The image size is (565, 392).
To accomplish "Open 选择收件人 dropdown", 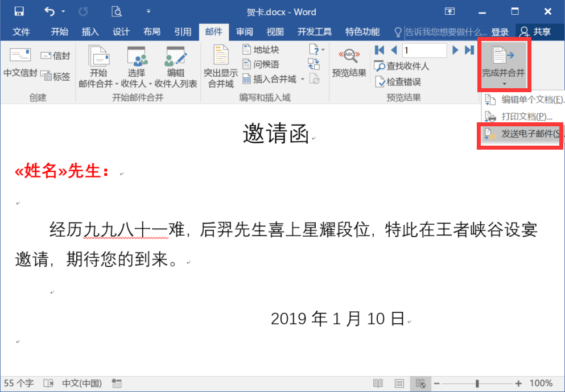I will coord(136,67).
